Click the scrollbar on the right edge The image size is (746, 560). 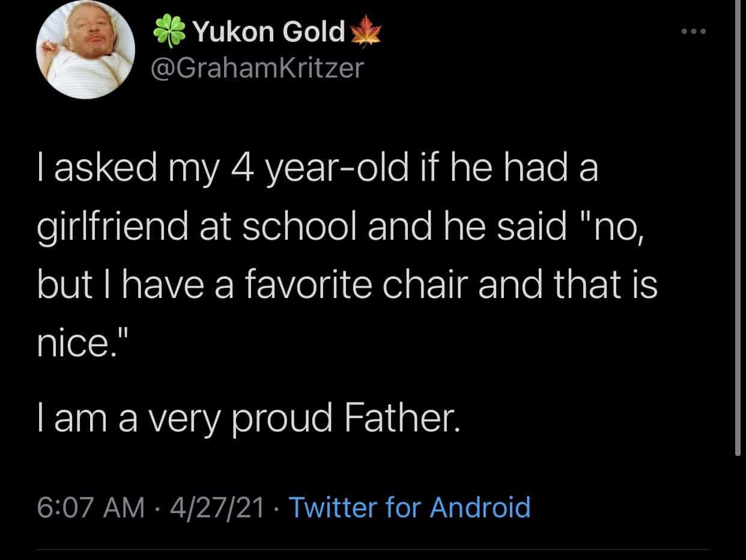[x=738, y=228]
